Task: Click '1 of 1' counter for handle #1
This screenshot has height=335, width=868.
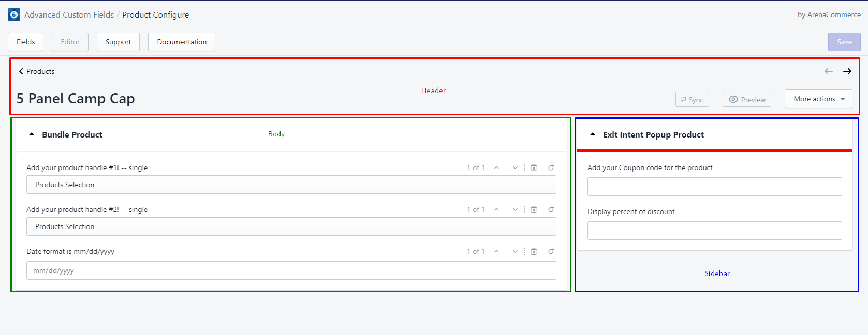Action: 476,167
